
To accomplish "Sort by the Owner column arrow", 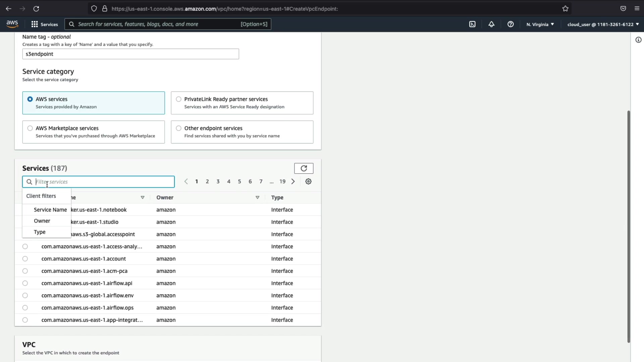I will (257, 197).
